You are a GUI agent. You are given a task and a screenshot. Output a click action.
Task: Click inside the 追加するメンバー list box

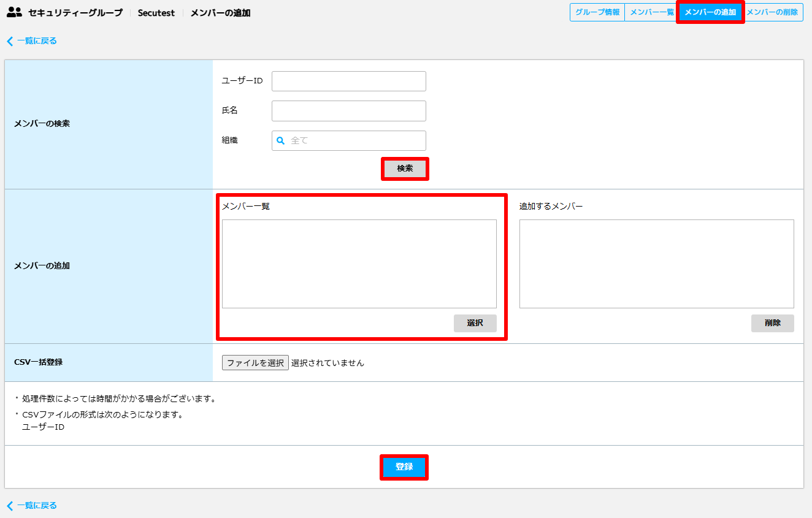click(x=657, y=264)
